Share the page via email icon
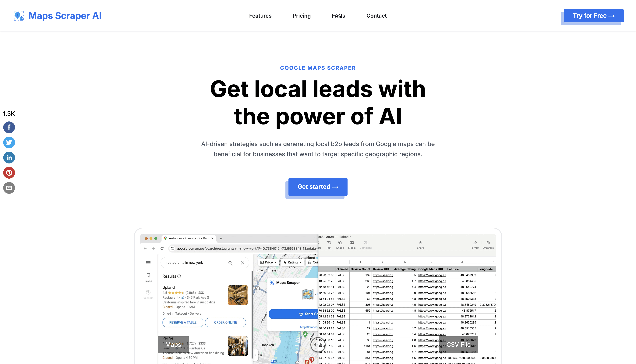Viewport: 636px width, 364px height. pos(9,188)
